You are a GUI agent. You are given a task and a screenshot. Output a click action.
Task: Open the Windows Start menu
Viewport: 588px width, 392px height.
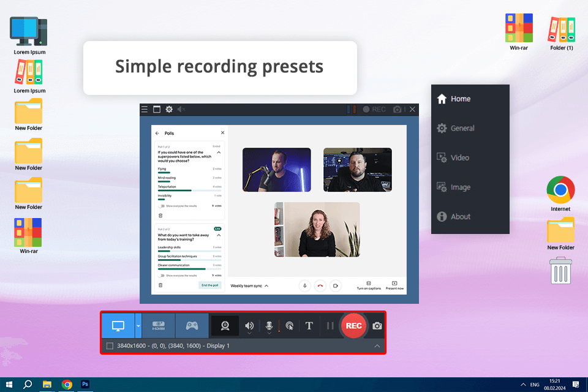9,385
